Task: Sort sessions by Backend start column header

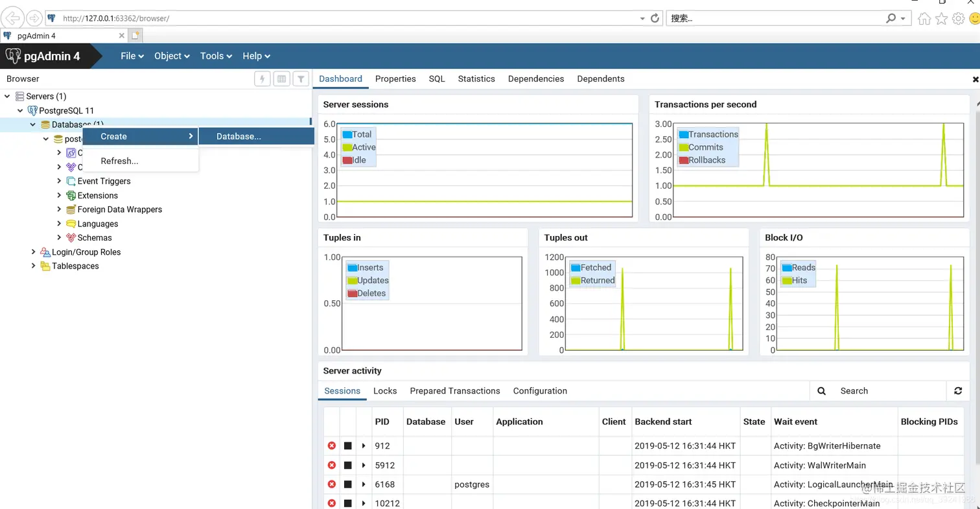Action: (x=686, y=421)
